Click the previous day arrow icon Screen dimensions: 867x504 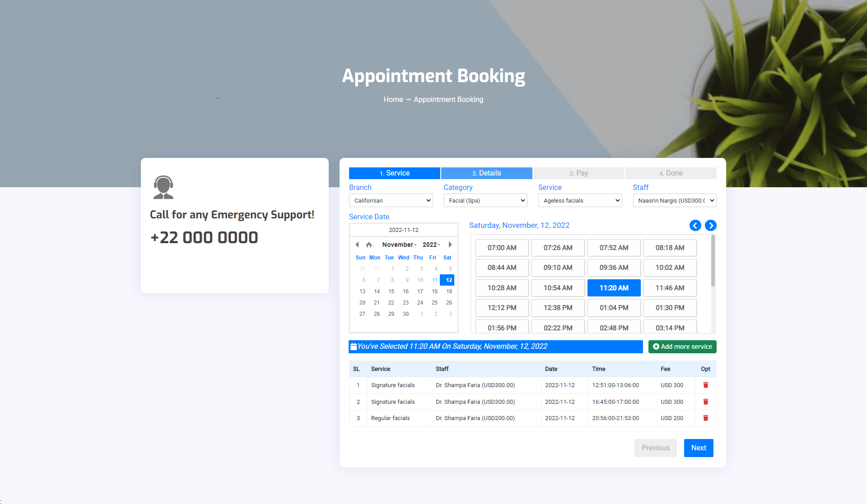click(x=695, y=226)
